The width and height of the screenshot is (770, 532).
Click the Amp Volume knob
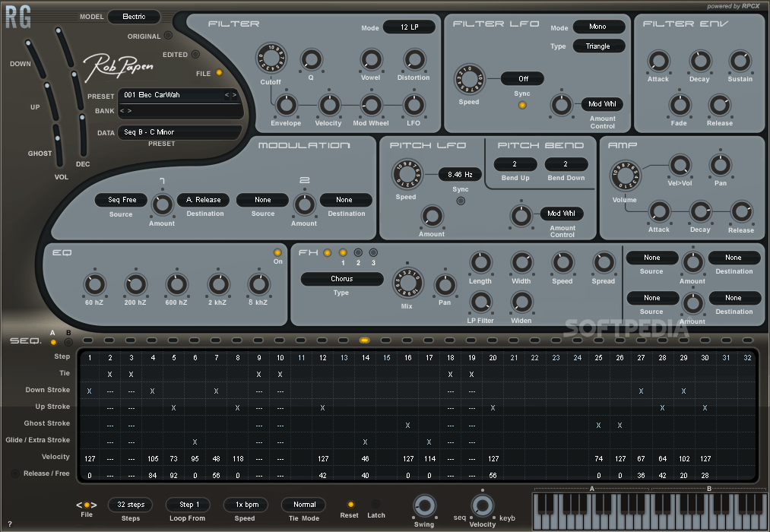click(x=625, y=176)
